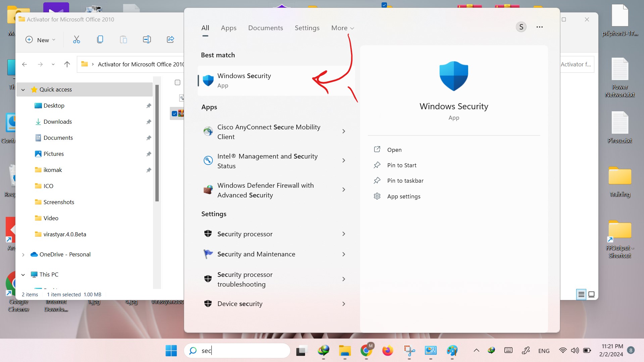
Task: Select Documents in Quick access
Action: (58, 138)
